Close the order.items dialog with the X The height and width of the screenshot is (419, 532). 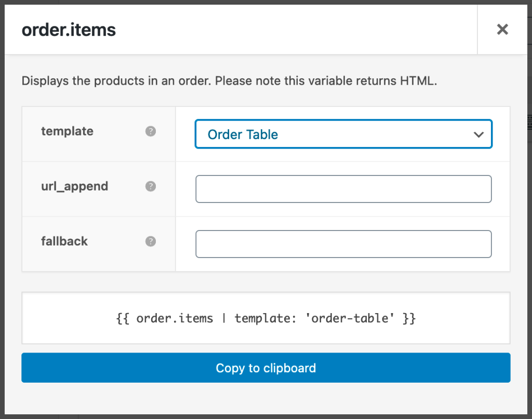(x=502, y=29)
